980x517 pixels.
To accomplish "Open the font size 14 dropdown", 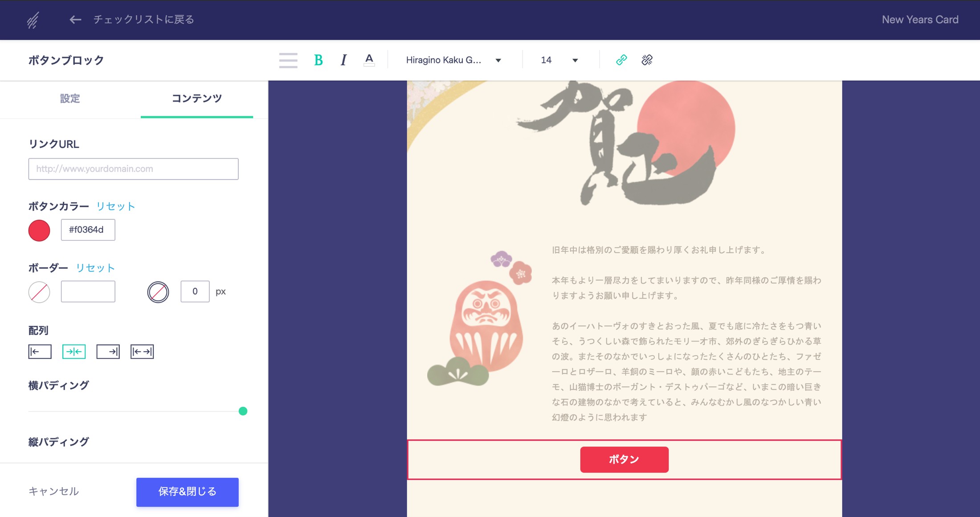I will [x=559, y=60].
